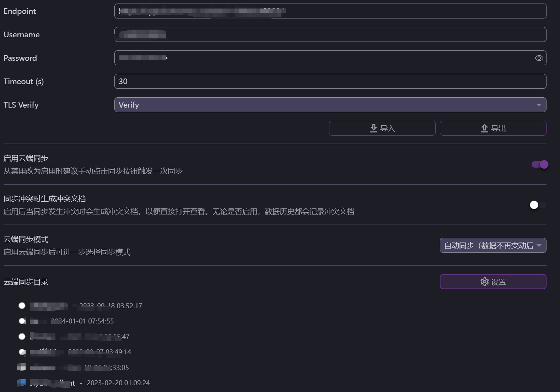Enable 同步冲突时生成冲突文档 switch

538,205
